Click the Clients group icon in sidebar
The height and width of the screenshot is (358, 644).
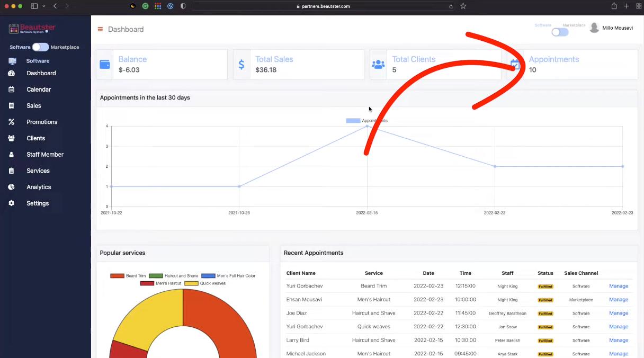click(x=11, y=138)
